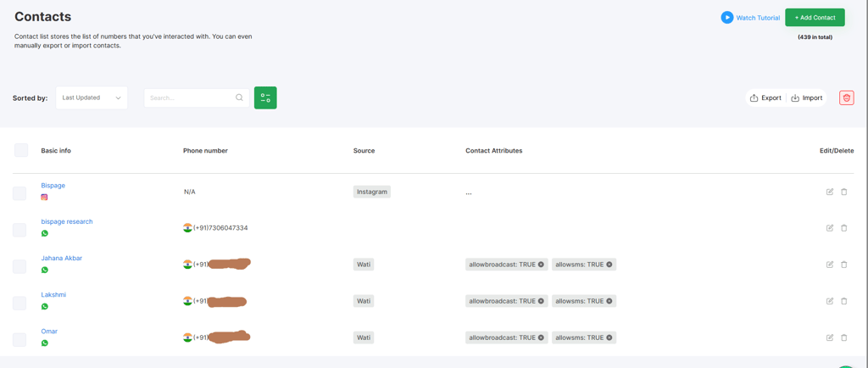Edit the Lakshmi contact
868x368 pixels.
(x=829, y=301)
